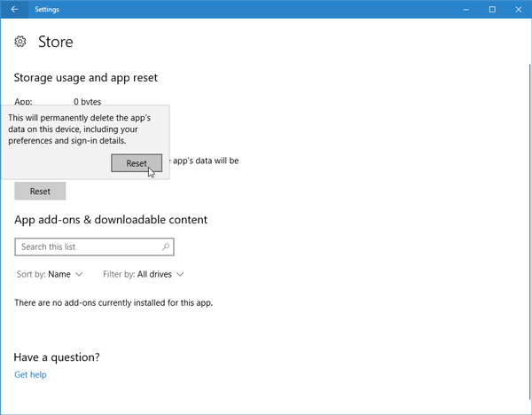Click 'App add-ons & downloadable content' heading
532x415 pixels.
(111, 219)
